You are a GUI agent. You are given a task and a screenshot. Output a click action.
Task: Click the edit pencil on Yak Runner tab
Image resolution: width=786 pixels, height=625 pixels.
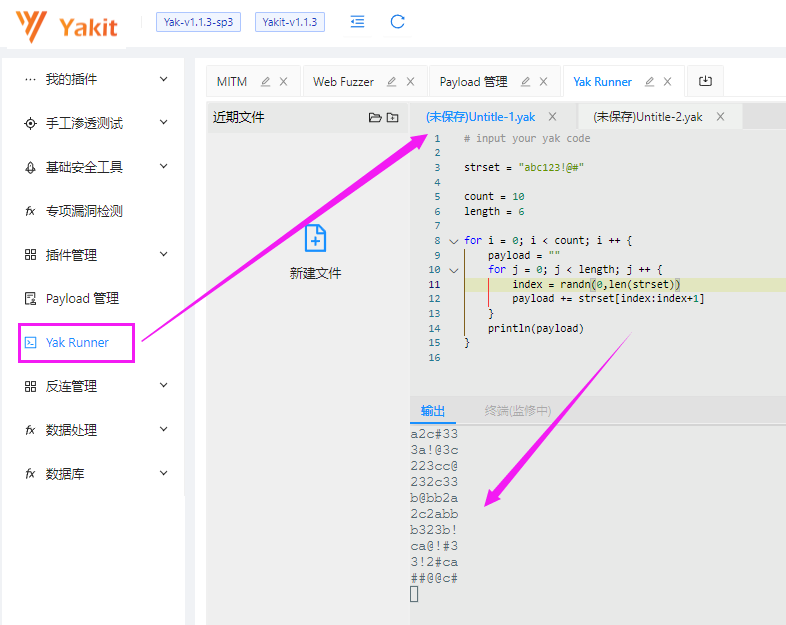click(650, 81)
